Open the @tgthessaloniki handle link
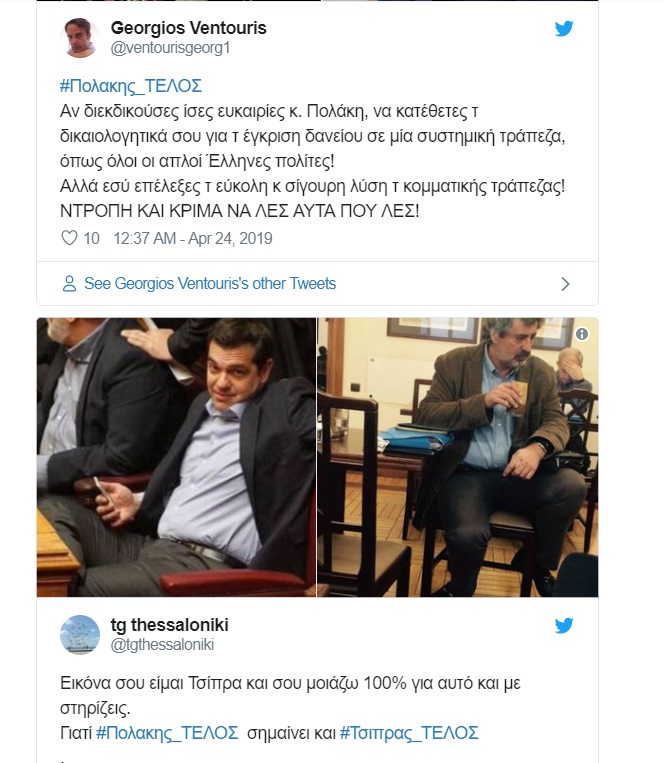The width and height of the screenshot is (665, 763). 162,645
